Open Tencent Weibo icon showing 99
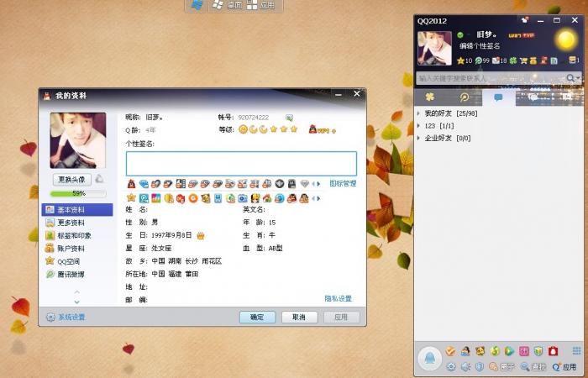The image size is (588, 378). coord(482,60)
